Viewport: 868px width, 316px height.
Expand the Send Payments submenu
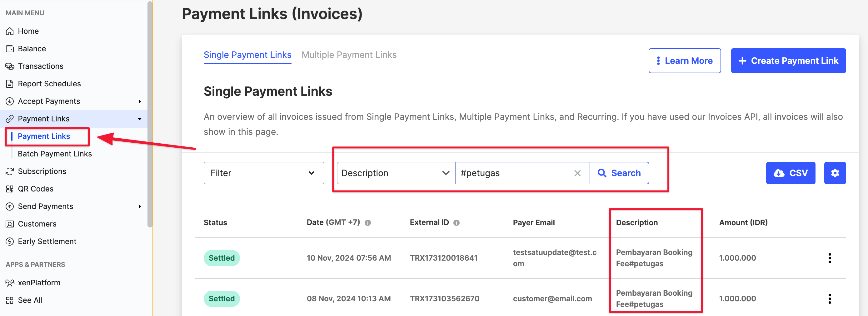coord(139,206)
